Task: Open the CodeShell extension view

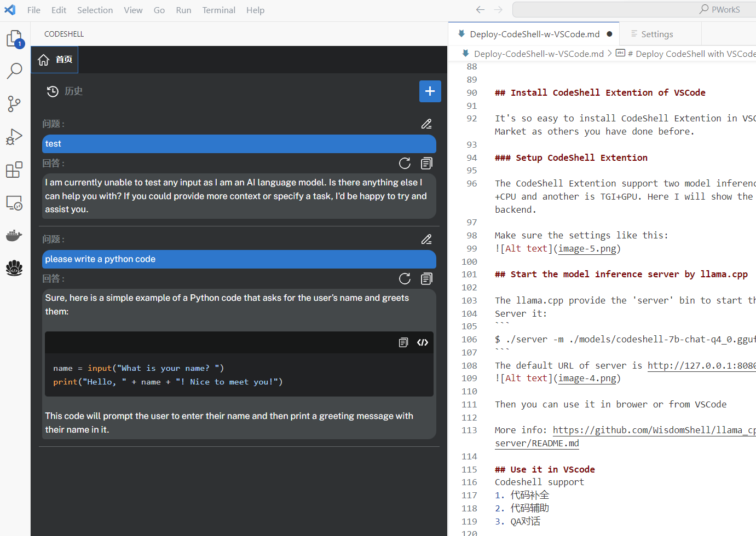Action: 15,268
